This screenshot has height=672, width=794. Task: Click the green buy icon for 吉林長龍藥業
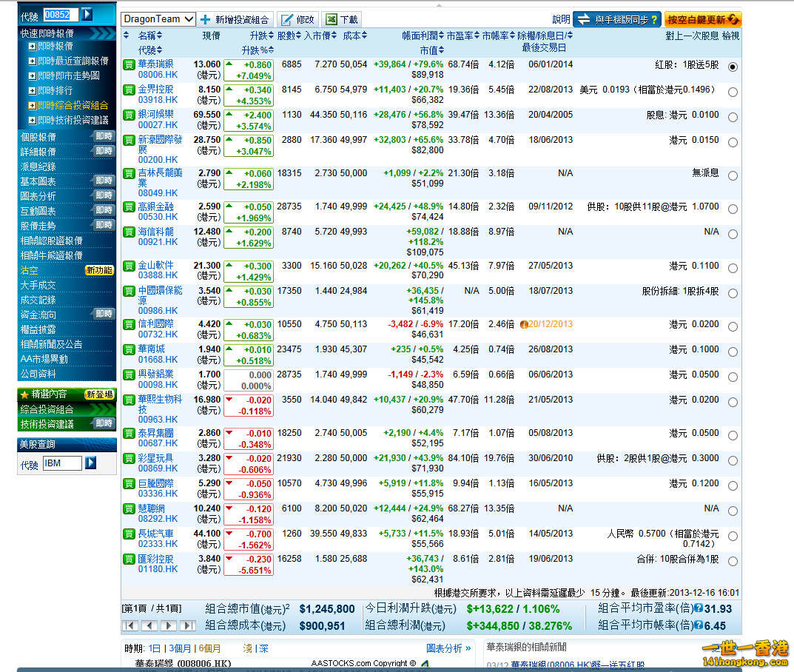coord(129,174)
